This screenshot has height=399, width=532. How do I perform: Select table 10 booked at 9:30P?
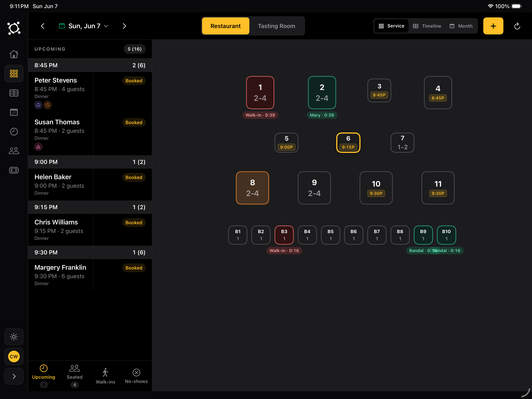click(376, 188)
